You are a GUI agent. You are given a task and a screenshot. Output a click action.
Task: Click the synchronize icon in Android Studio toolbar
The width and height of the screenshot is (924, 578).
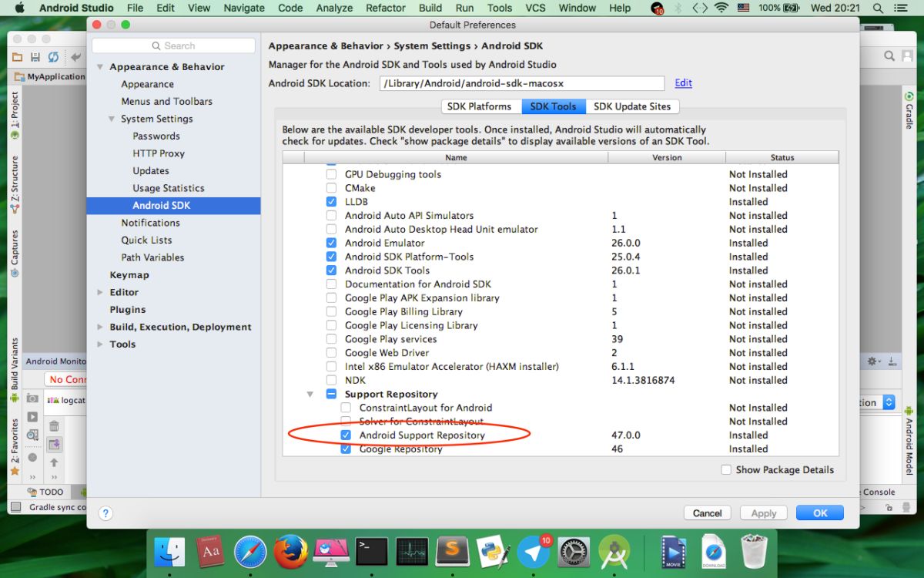[x=53, y=57]
